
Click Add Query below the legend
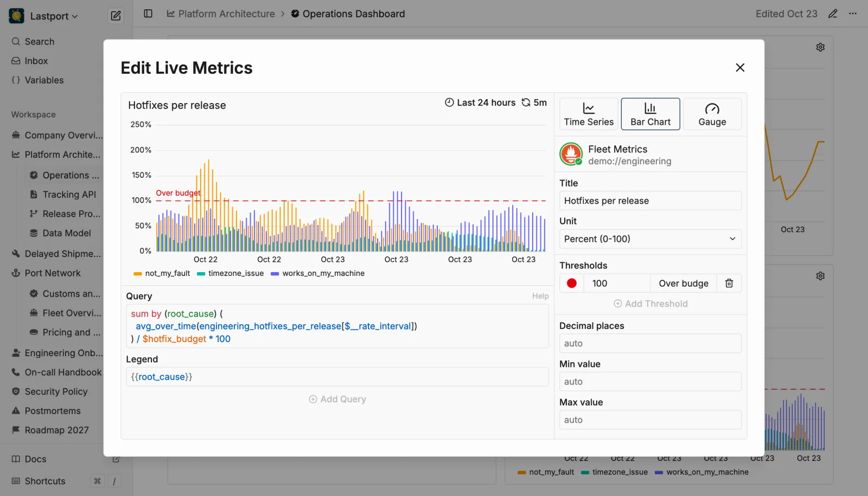tap(337, 399)
